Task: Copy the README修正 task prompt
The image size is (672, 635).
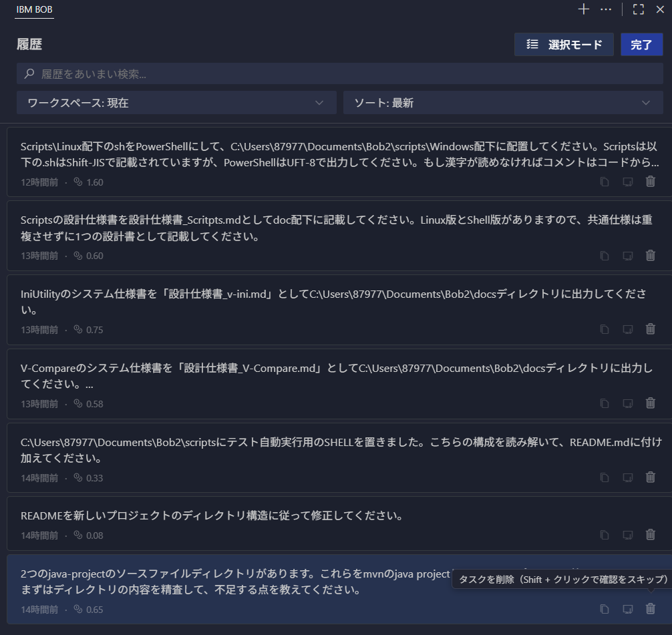Action: click(x=605, y=535)
